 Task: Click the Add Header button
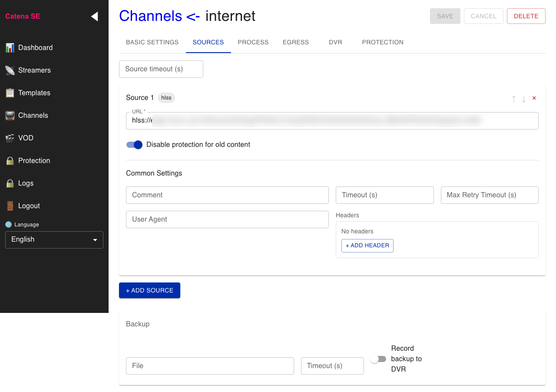[x=367, y=246]
